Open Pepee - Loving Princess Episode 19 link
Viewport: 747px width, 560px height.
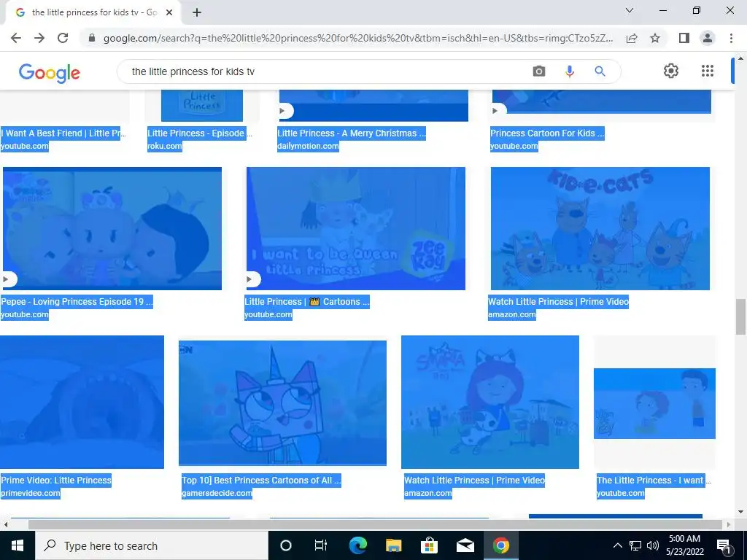(x=77, y=301)
